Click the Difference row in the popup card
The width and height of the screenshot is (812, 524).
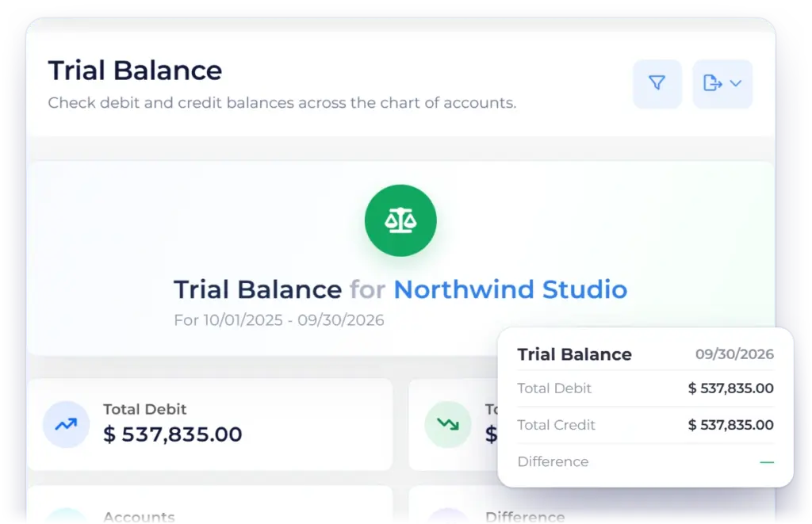pos(645,462)
